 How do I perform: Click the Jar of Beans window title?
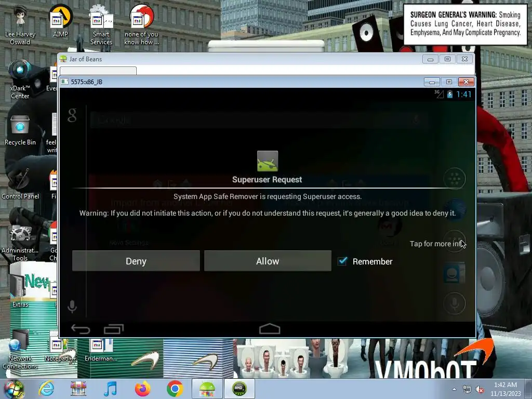click(x=86, y=59)
